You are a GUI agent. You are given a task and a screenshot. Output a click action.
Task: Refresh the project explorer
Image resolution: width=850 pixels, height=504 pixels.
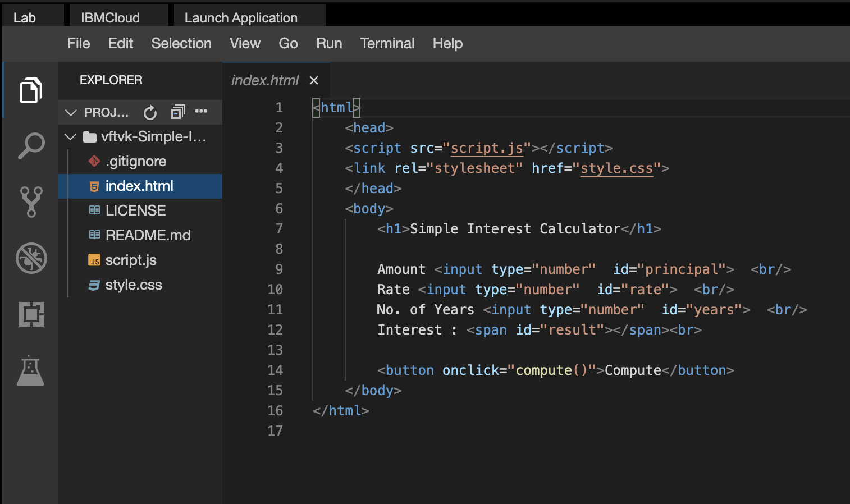click(x=150, y=113)
